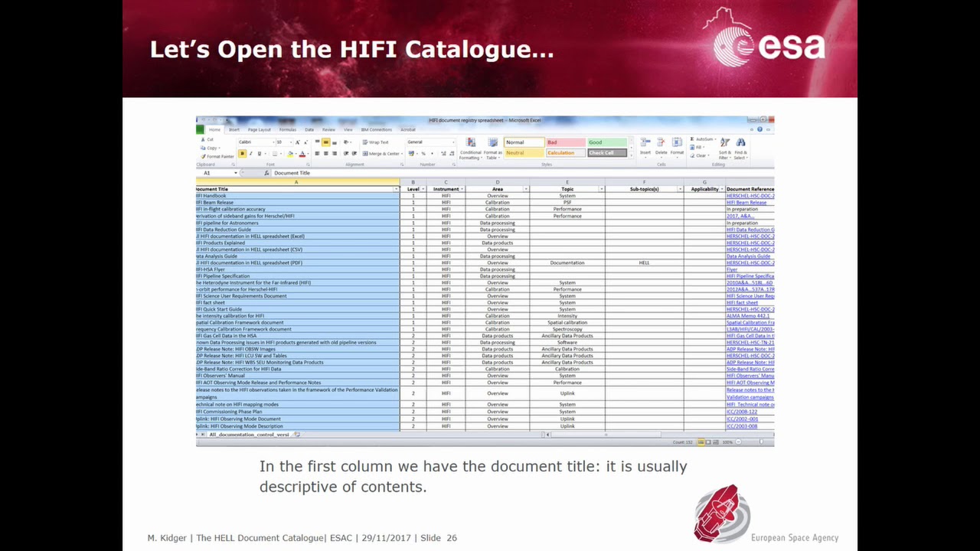Viewport: 980px width, 551px height.
Task: Apply the Neutral cell style
Action: [524, 153]
